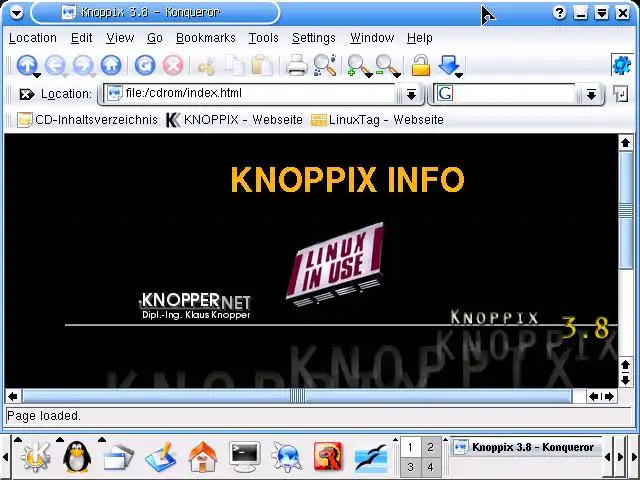This screenshot has width=640, height=480.
Task: Launch the Mozilla red dinosaur icon
Action: 328,457
